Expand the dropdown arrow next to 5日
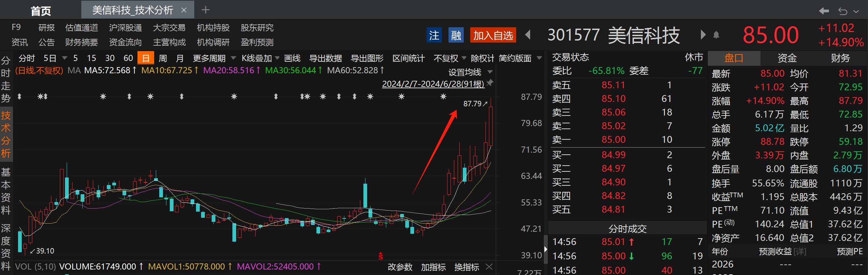 click(x=65, y=58)
